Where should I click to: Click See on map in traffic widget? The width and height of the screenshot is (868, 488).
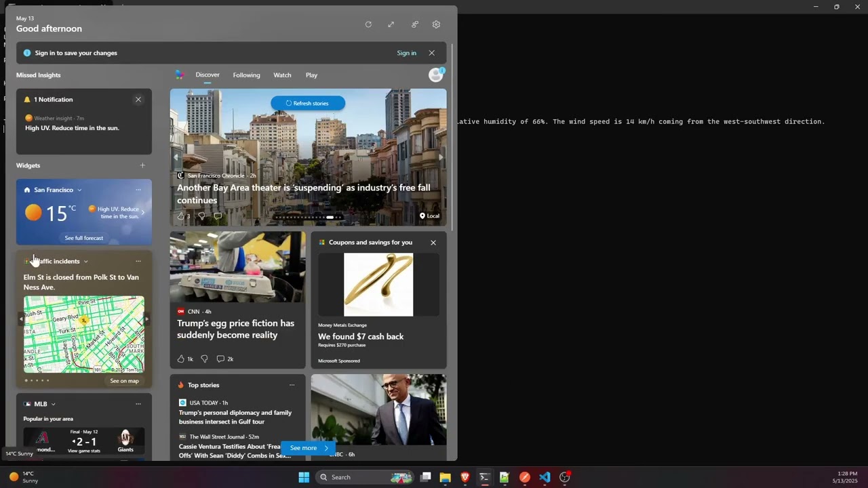(124, 381)
